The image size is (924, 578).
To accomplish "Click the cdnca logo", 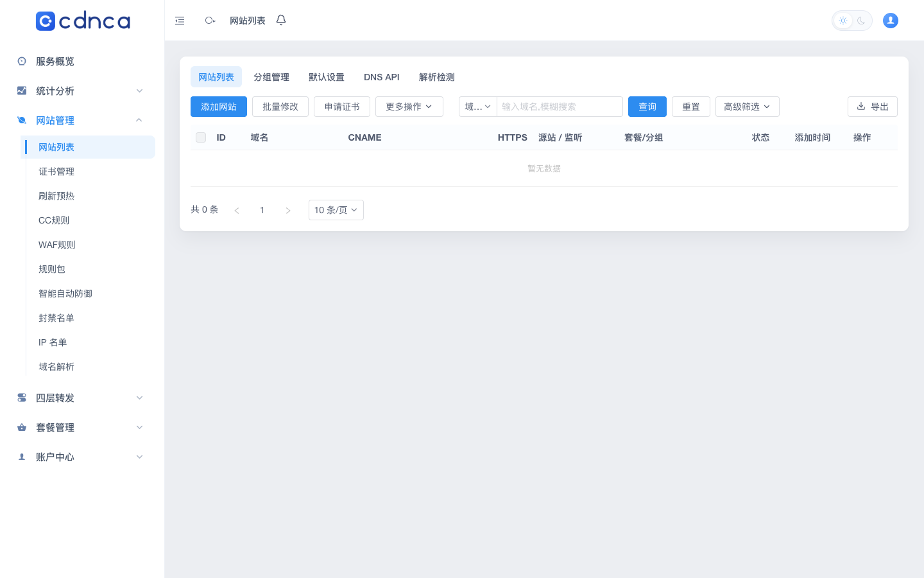I will click(x=83, y=21).
